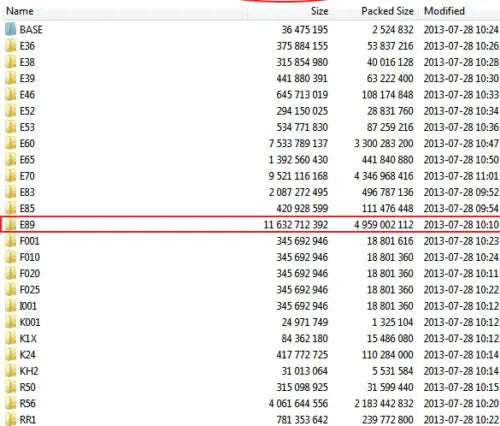Image resolution: width=500 pixels, height=426 pixels.
Task: Select the R50 folder icon
Action: pos(10,387)
